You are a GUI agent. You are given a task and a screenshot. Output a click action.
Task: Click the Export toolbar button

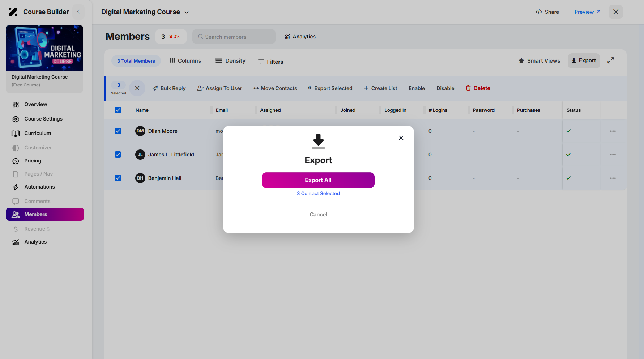point(584,61)
